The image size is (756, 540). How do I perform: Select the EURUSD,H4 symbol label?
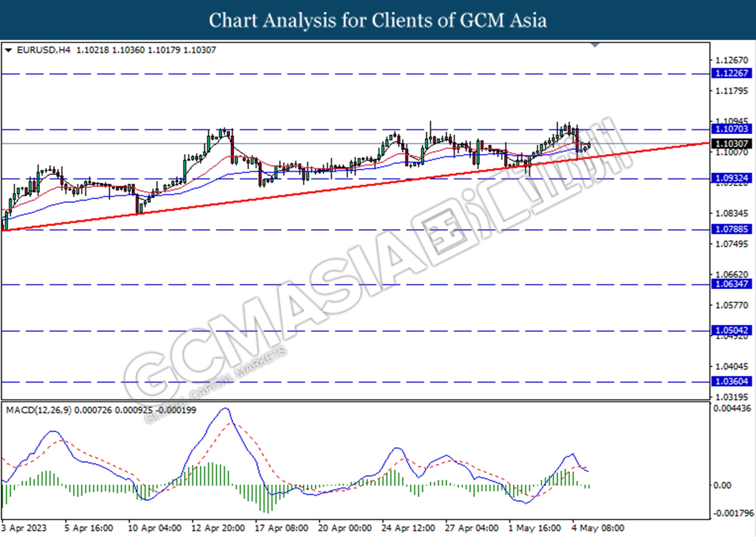(43, 50)
